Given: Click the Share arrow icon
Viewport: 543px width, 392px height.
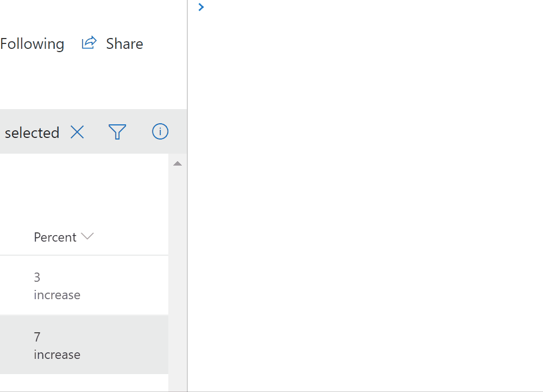Looking at the screenshot, I should coord(89,42).
